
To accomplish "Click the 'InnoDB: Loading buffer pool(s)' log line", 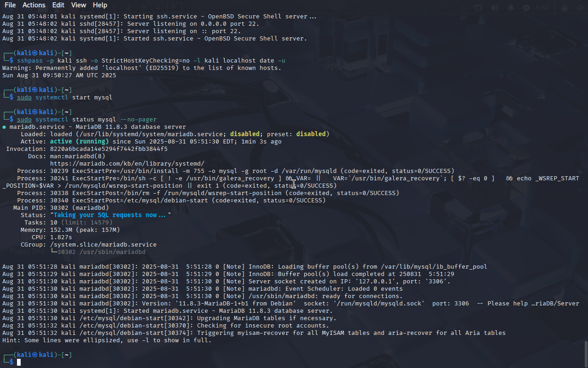I will 245,267.
